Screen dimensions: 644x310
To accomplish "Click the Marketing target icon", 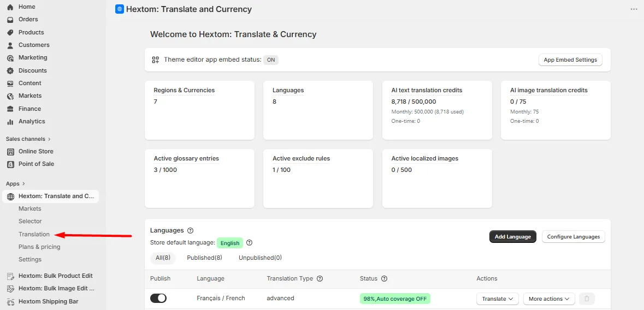I will click(10, 58).
